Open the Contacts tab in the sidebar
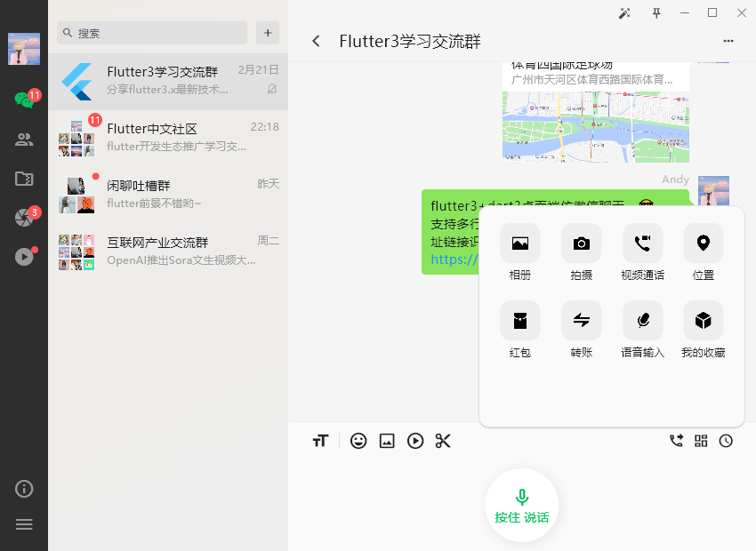 24,140
